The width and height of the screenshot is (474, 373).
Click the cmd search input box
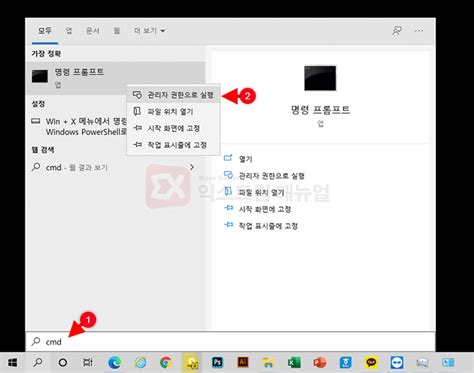[x=230, y=342]
